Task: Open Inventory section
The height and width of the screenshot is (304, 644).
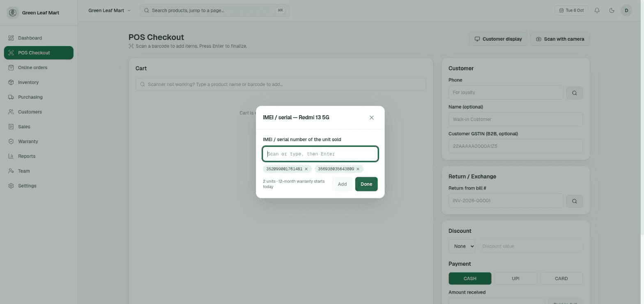Action: pyautogui.click(x=39, y=82)
